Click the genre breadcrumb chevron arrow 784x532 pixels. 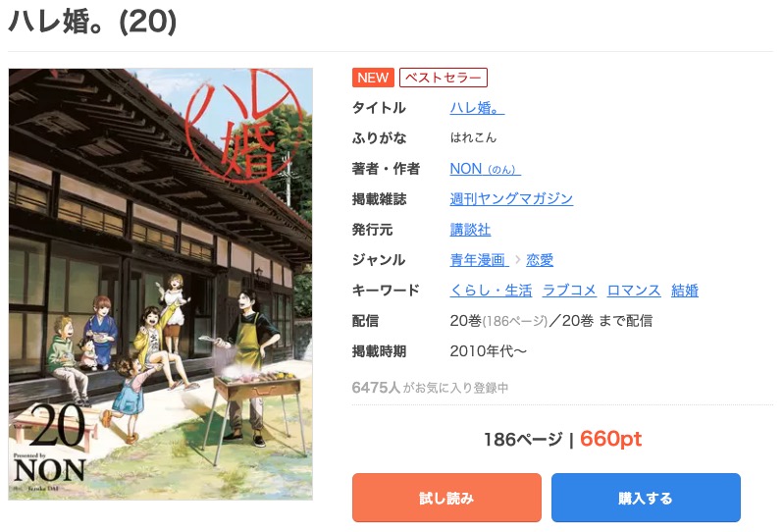[517, 260]
